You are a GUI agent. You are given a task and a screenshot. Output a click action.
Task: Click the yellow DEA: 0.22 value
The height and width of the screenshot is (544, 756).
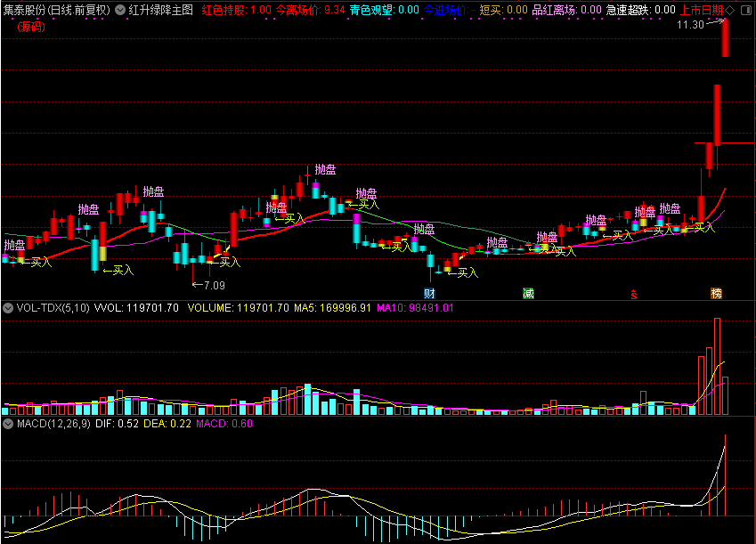167,424
